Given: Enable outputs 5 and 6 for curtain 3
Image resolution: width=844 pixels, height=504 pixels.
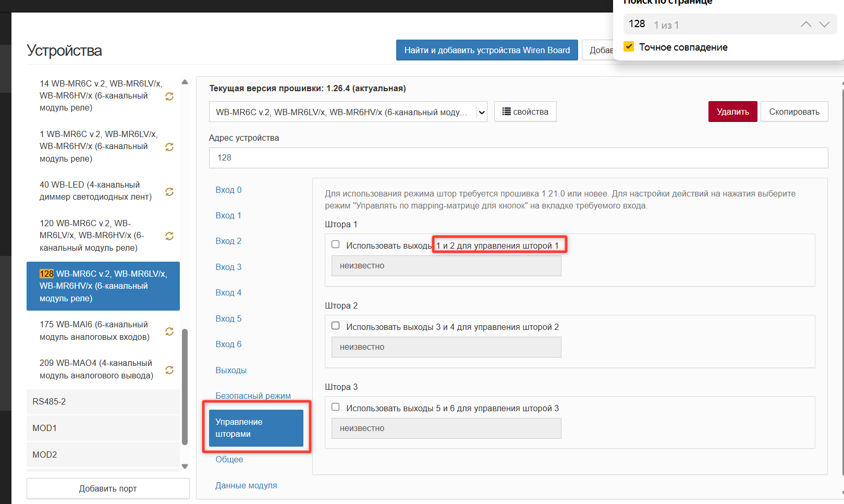Looking at the screenshot, I should pos(336,407).
